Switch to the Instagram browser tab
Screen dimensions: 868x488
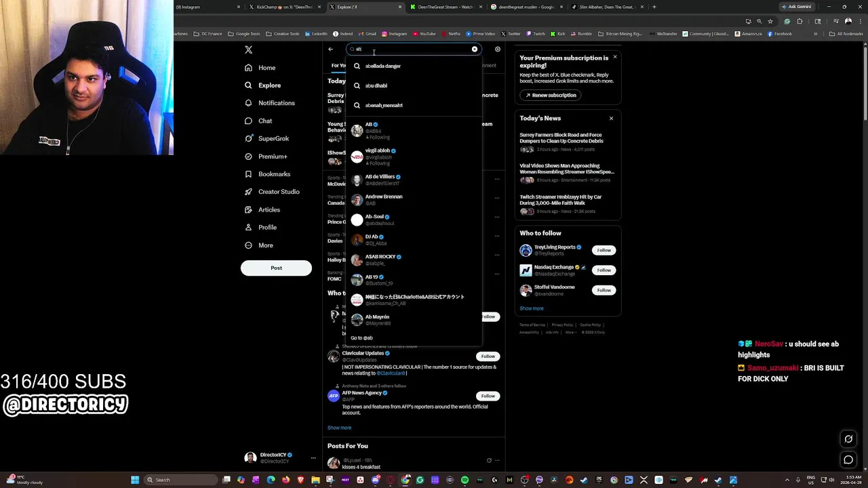pos(207,7)
